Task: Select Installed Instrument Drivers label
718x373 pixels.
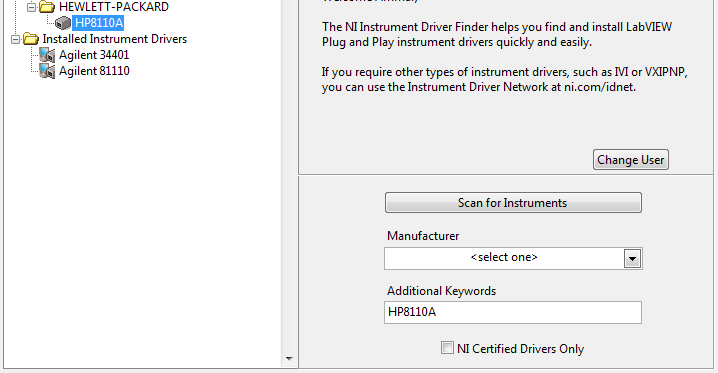Action: [114, 39]
